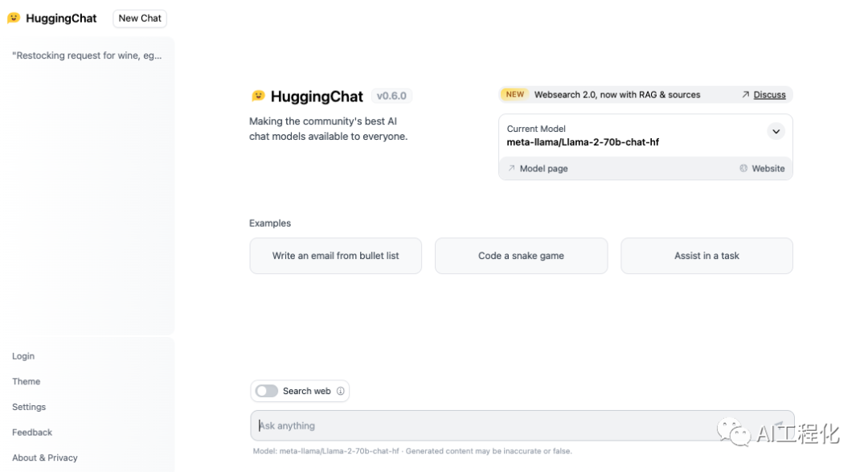Click the 'Ask anything' input field

coord(482,426)
